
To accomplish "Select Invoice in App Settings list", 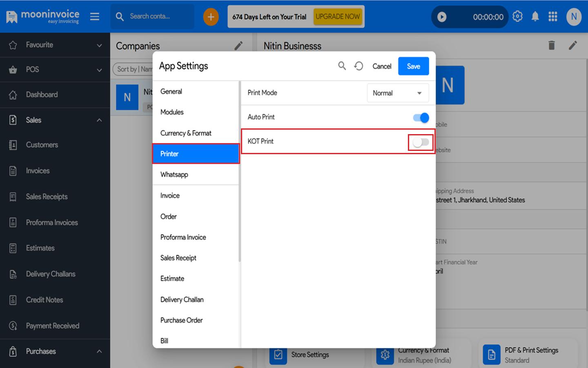I will 196,195.
